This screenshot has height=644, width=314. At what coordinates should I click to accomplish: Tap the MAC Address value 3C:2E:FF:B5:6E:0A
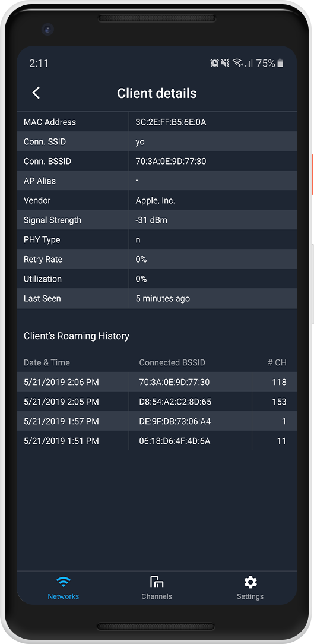pyautogui.click(x=171, y=122)
